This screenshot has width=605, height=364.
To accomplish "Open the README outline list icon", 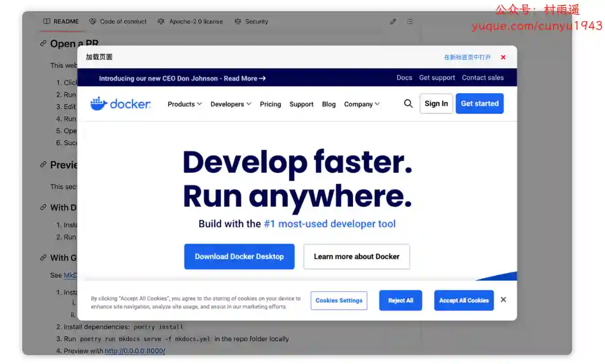I will click(x=409, y=22).
